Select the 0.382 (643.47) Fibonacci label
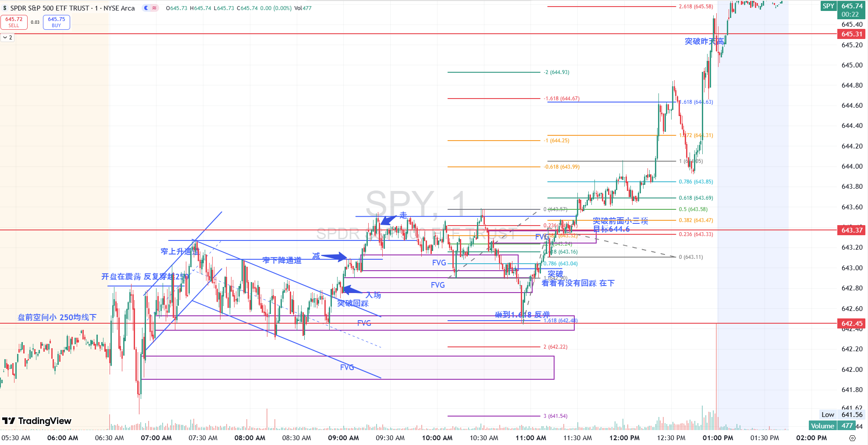 pos(696,220)
